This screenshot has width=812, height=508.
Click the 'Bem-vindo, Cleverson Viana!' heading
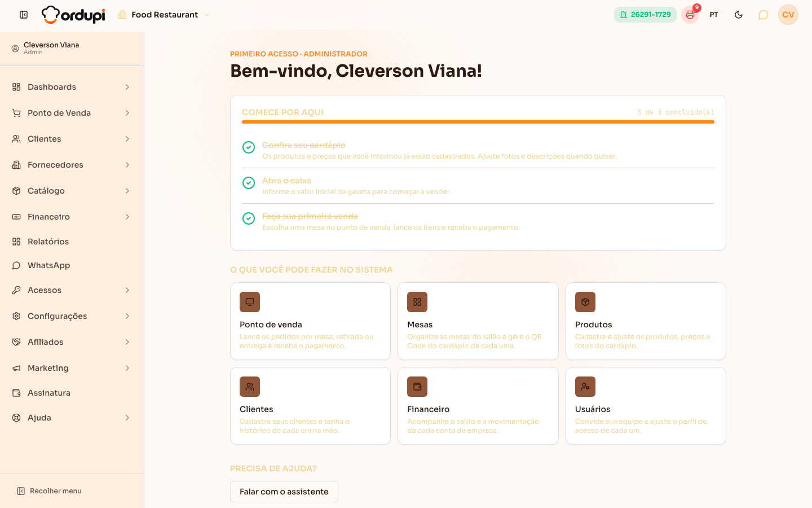(x=356, y=71)
